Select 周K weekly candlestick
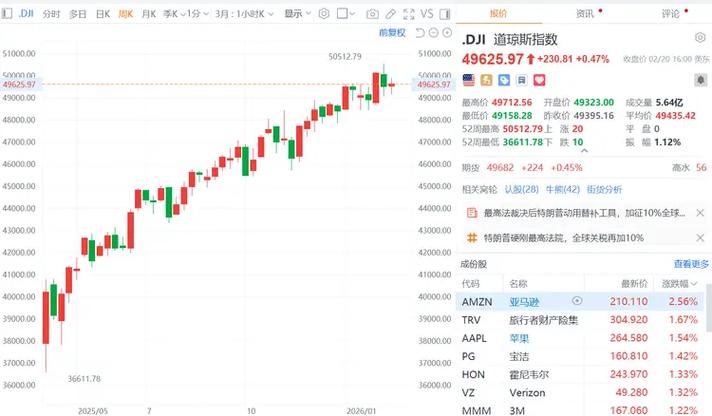The image size is (712, 416). pyautogui.click(x=126, y=14)
